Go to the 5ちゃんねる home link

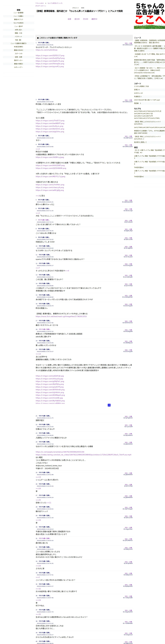click(x=39, y=3)
